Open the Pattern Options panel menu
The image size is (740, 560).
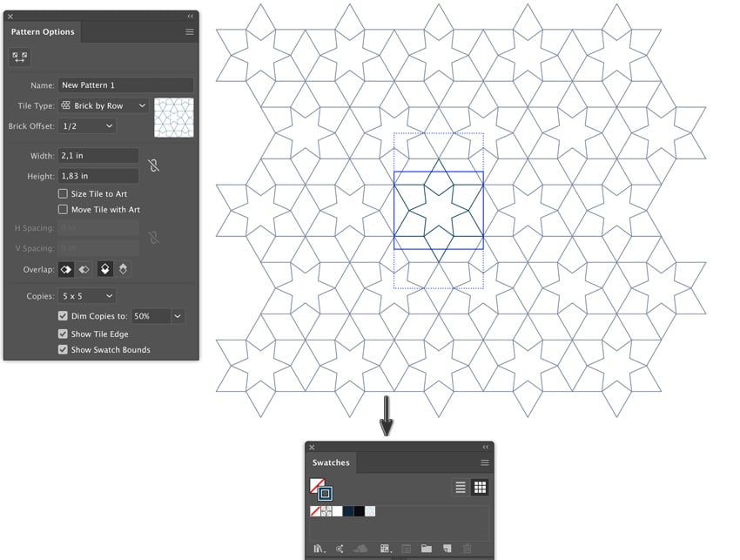click(190, 31)
